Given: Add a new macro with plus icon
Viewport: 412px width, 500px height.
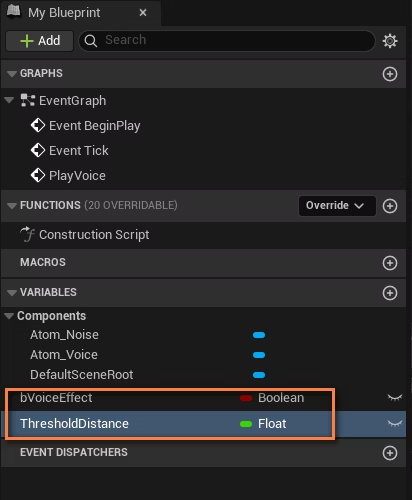Looking at the screenshot, I should [x=390, y=263].
